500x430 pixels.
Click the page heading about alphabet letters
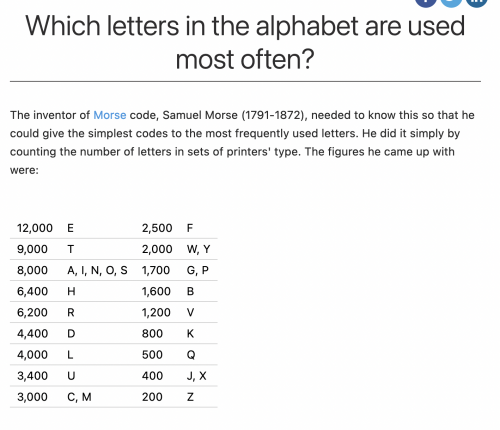coord(245,42)
